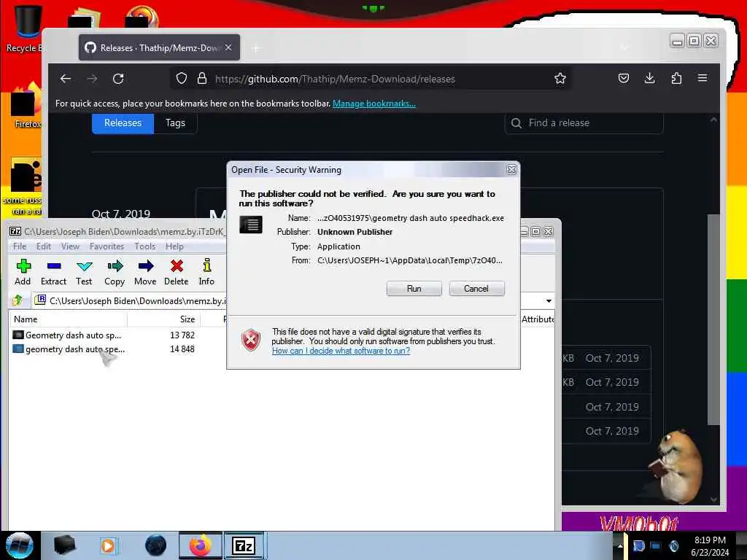Open the 7-Zip Help menu
Screen dimensions: 747x560
(174, 246)
